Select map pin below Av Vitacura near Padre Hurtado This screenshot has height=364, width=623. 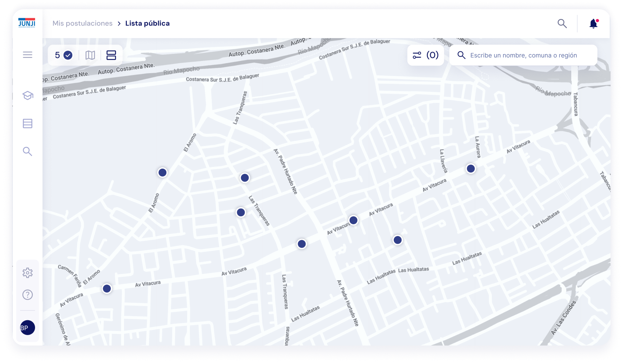tap(302, 244)
